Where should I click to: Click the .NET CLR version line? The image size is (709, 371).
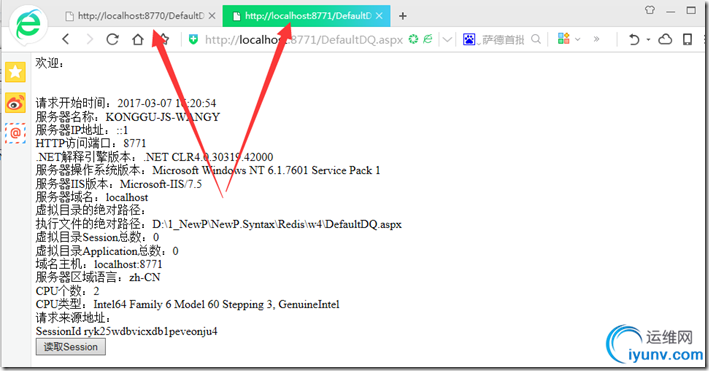(x=154, y=157)
